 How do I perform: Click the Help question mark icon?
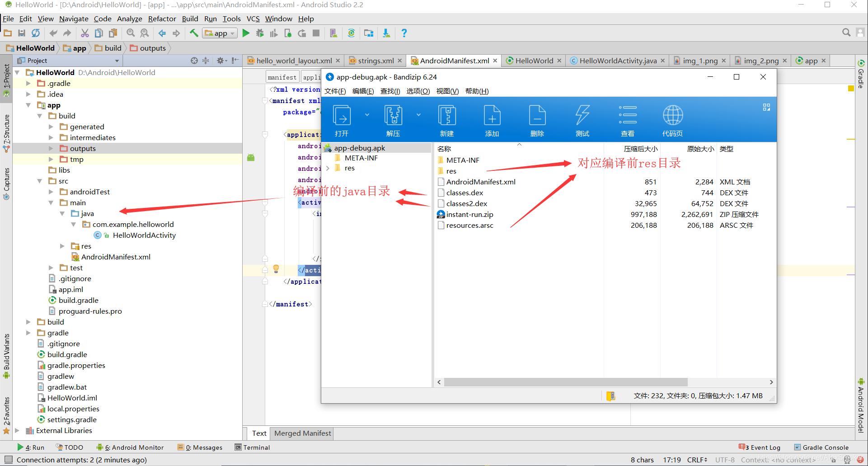(x=404, y=33)
